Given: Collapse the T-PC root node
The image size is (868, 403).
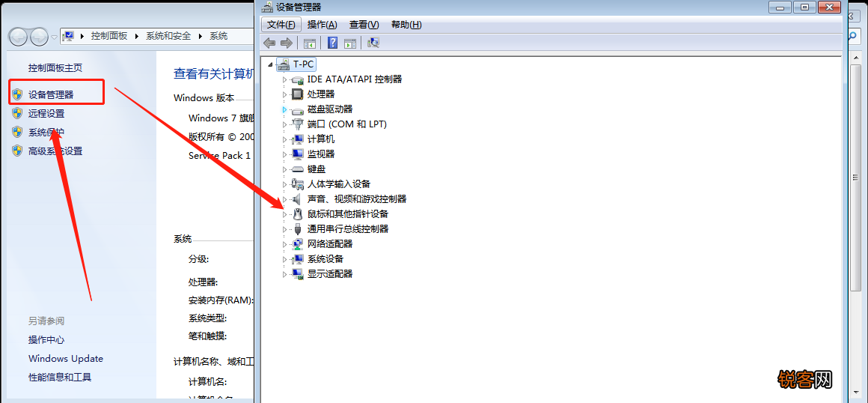Looking at the screenshot, I should (271, 65).
